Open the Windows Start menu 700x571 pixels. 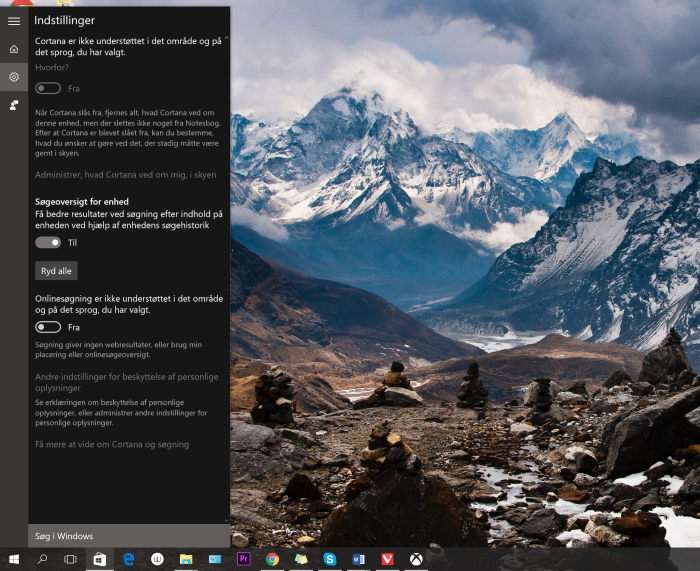pyautogui.click(x=14, y=559)
